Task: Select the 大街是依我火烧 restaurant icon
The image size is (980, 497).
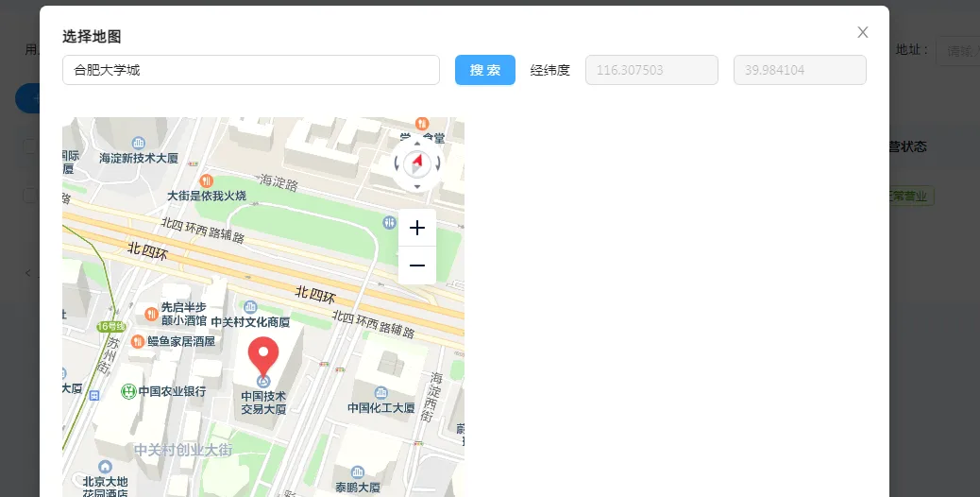Action: [x=206, y=182]
